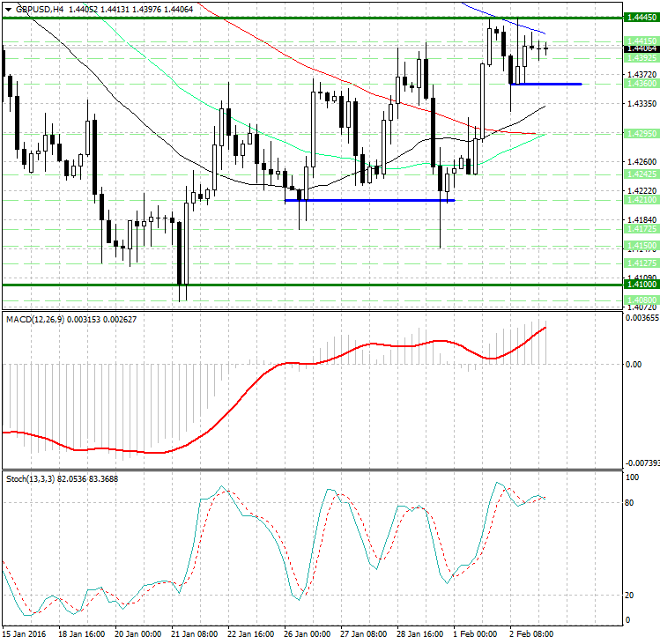
Task: Click the 1.41840 price scale value
Action: coord(641,219)
